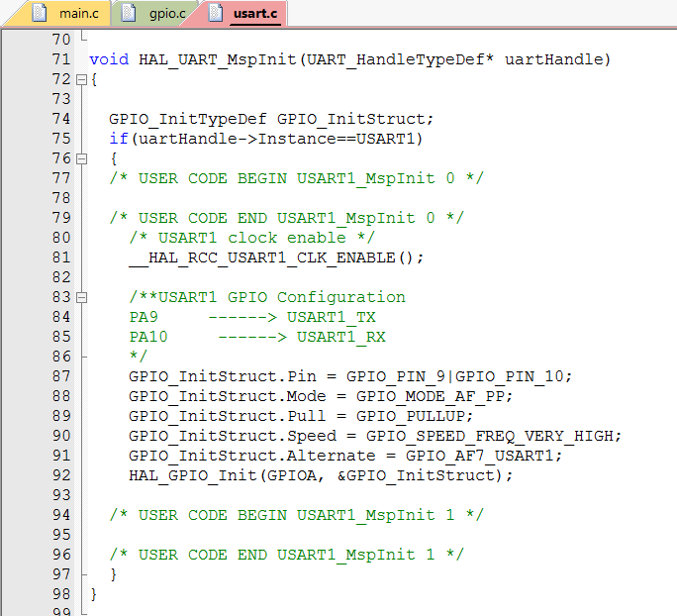Screen dimensions: 677x616
Task: Click the 'USART1 clock enable' comment
Action: click(x=252, y=238)
